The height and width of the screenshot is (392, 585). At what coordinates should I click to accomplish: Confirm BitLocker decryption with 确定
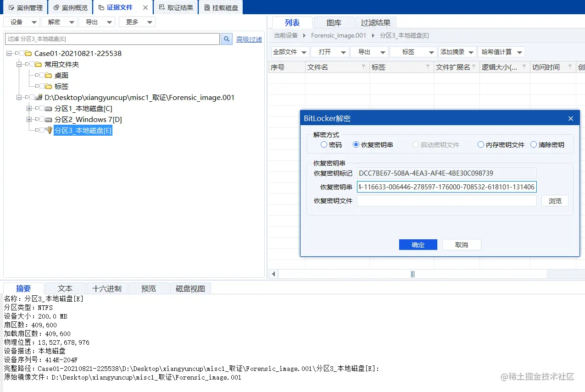(418, 244)
